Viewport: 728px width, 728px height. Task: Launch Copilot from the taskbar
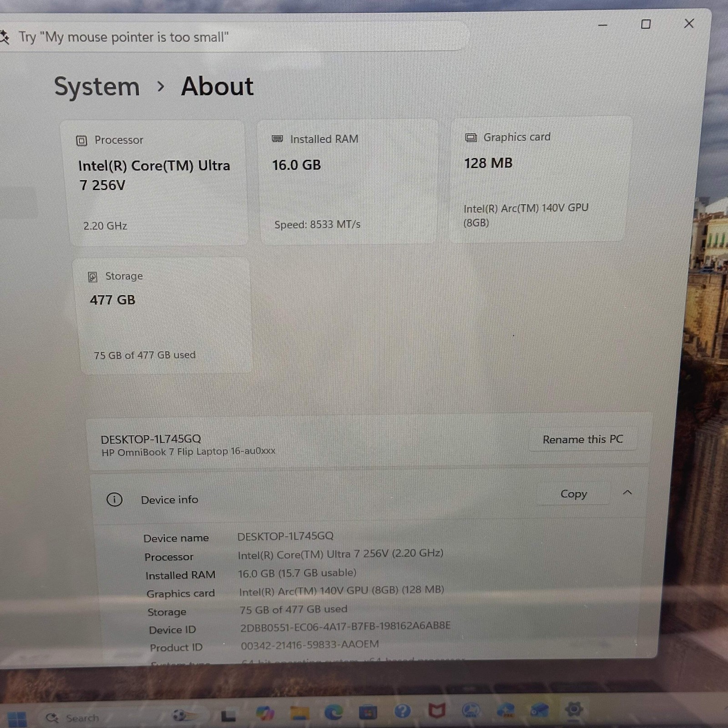click(265, 713)
